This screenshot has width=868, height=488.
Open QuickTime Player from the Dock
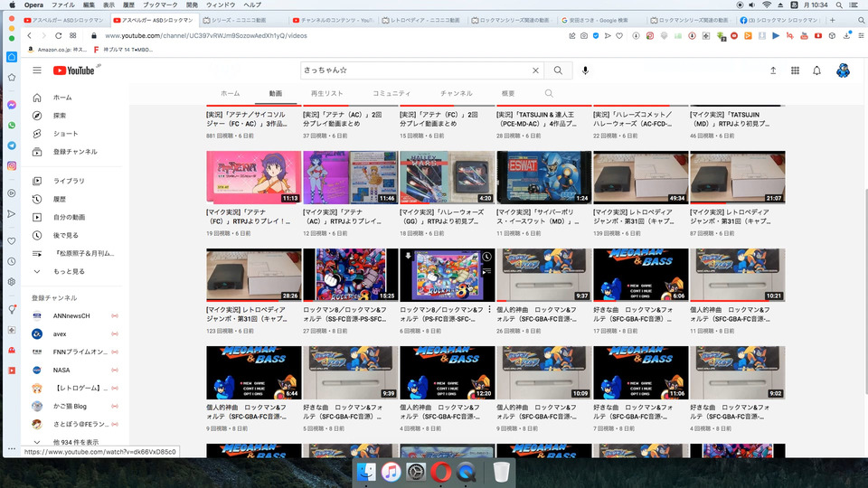467,472
